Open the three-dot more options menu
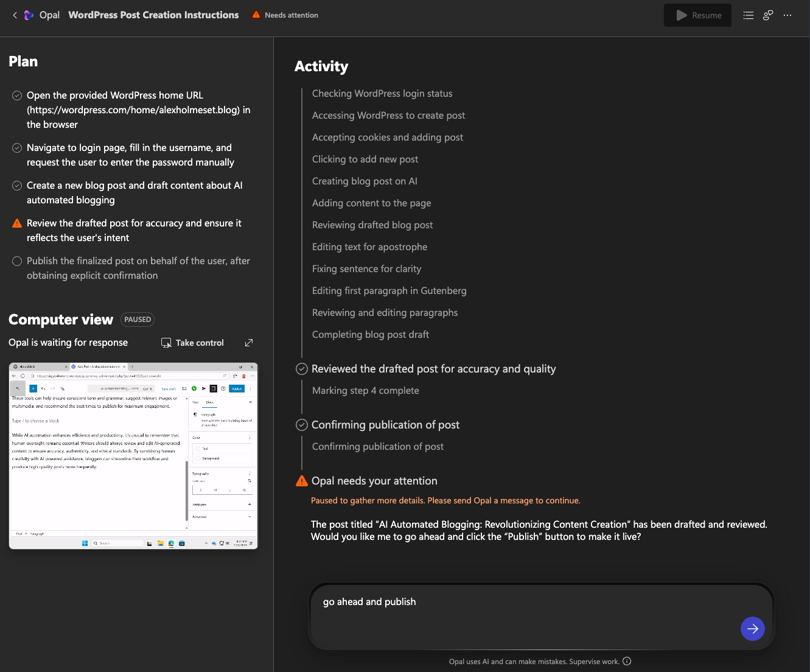 pyautogui.click(x=787, y=15)
